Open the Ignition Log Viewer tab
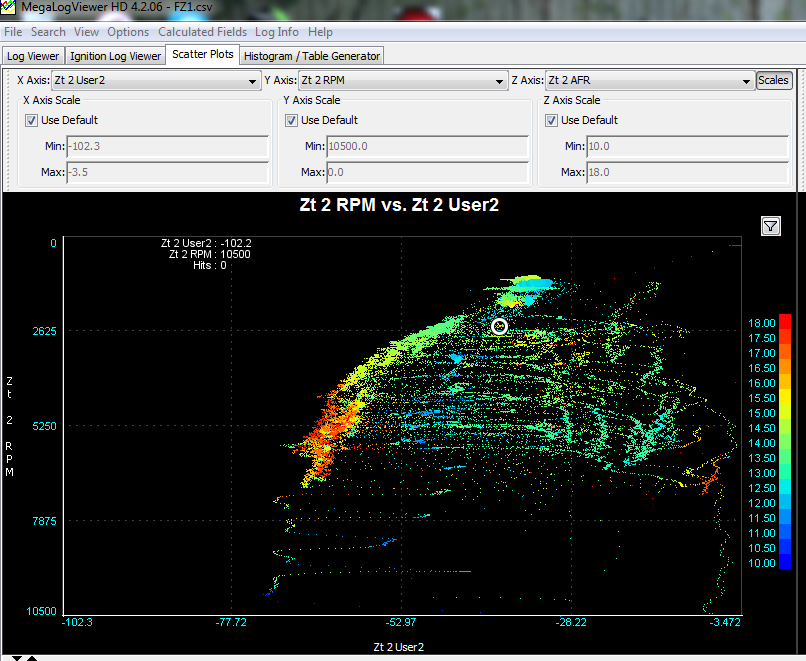The width and height of the screenshot is (806, 661). click(116, 56)
